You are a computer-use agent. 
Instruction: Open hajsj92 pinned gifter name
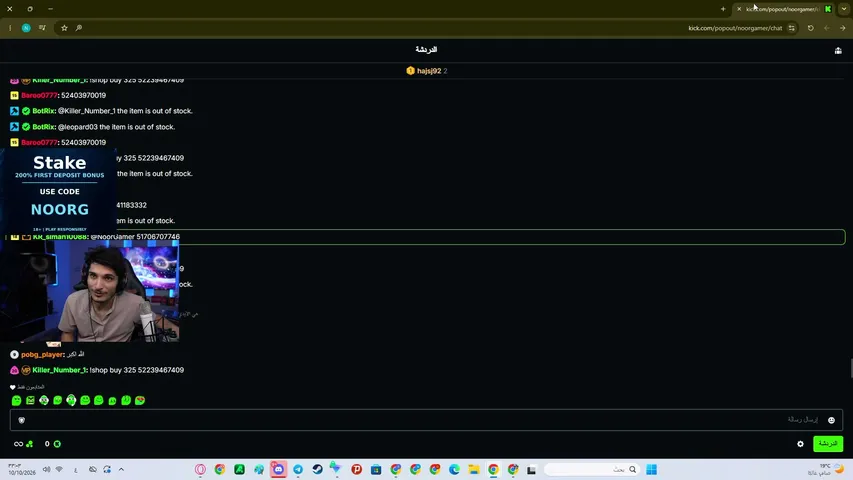click(429, 71)
